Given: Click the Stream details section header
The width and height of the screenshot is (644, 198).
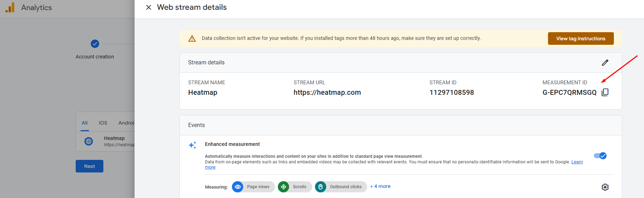Looking at the screenshot, I should (206, 63).
